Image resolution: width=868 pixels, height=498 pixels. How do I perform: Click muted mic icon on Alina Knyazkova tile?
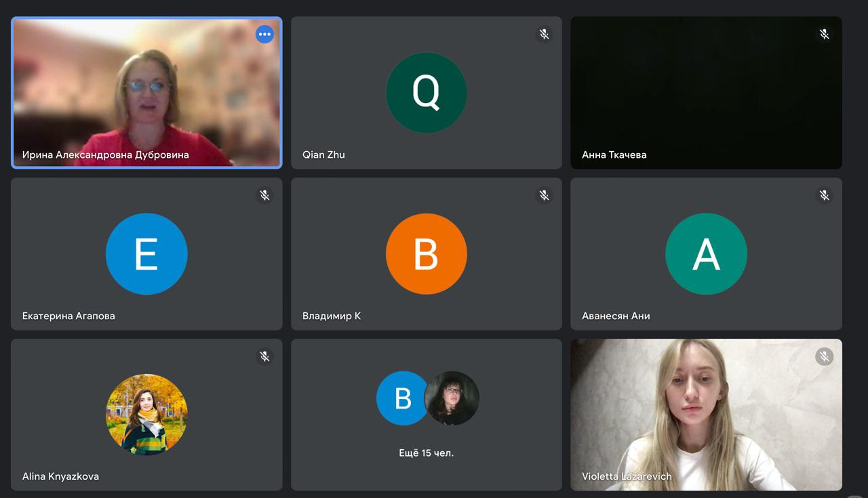click(x=264, y=356)
